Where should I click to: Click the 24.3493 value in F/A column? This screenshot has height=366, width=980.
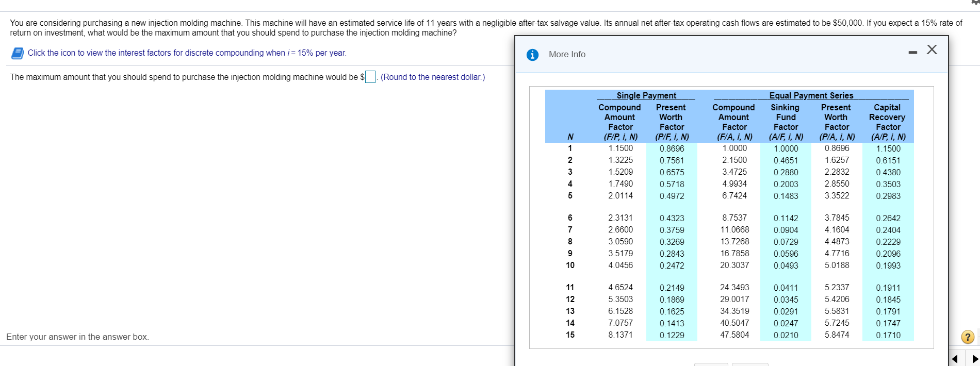(x=734, y=288)
